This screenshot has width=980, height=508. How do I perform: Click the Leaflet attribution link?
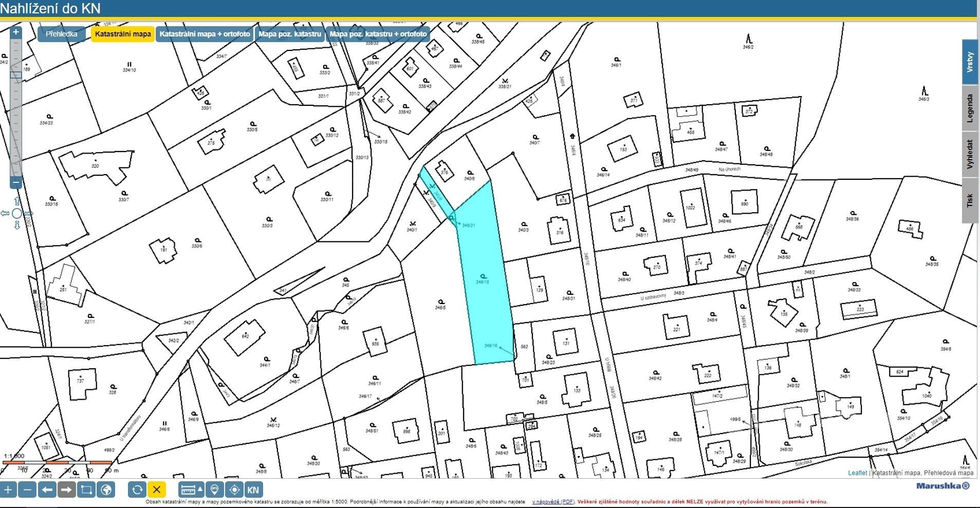pos(857,473)
